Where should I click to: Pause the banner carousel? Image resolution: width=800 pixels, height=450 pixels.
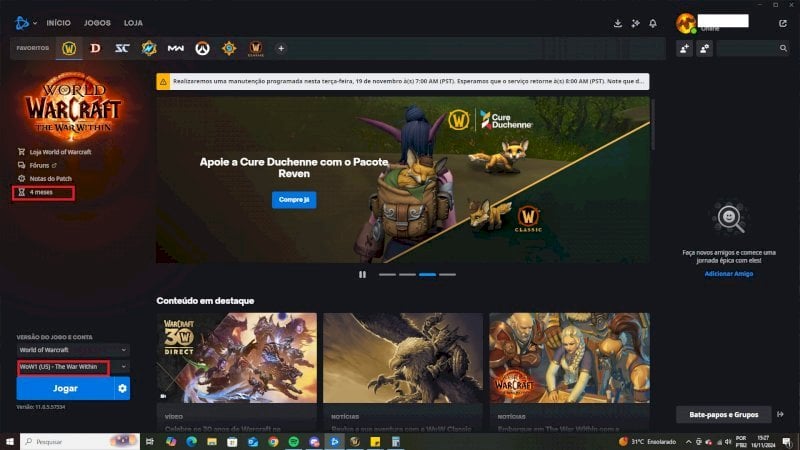coord(362,274)
